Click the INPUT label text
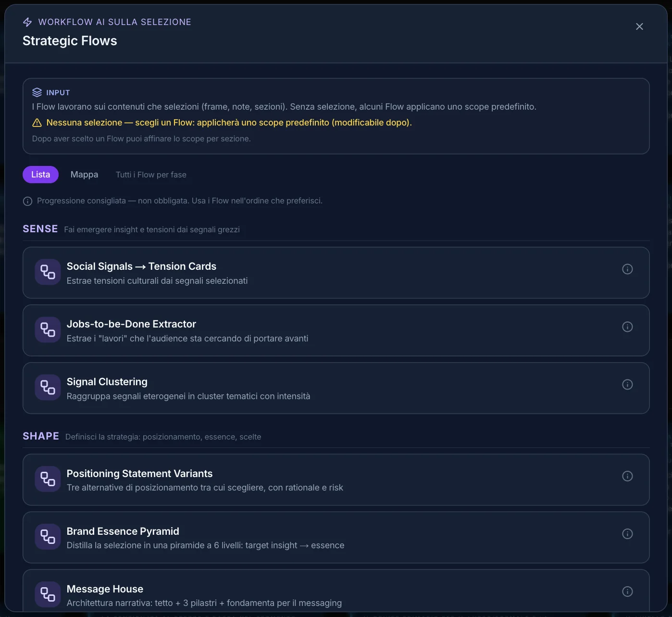The height and width of the screenshot is (617, 672). point(58,93)
